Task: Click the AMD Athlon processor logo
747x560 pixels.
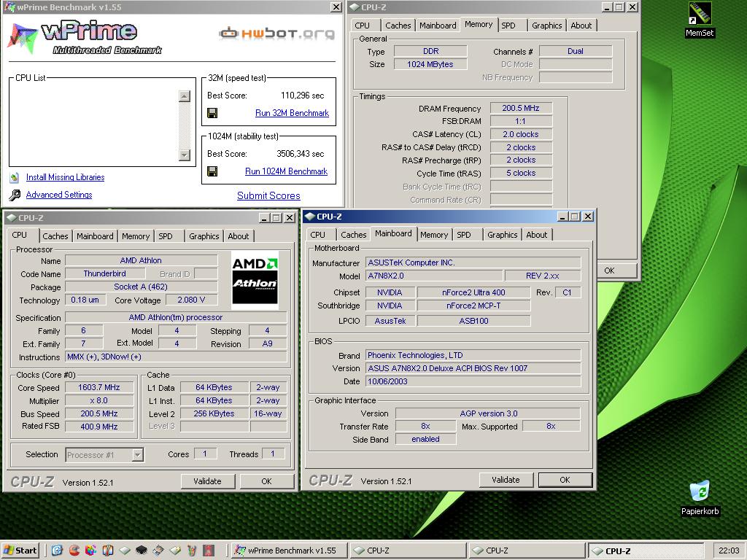Action: (x=255, y=281)
